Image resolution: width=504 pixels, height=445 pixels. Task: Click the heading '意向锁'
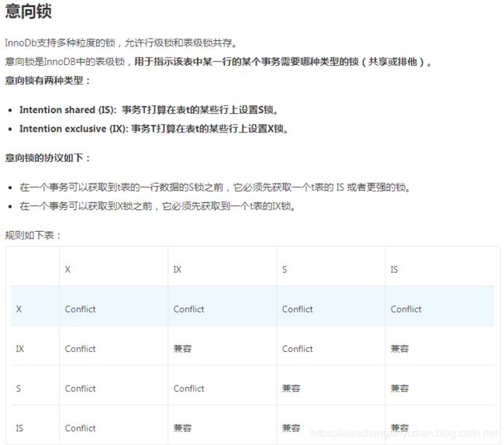pyautogui.click(x=28, y=12)
